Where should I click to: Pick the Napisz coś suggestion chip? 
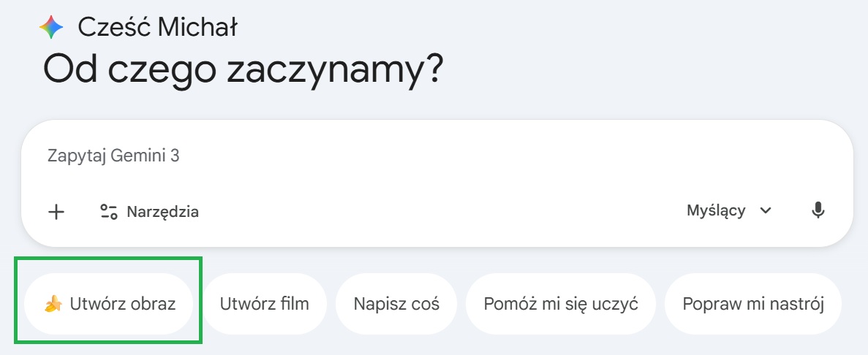(x=396, y=304)
